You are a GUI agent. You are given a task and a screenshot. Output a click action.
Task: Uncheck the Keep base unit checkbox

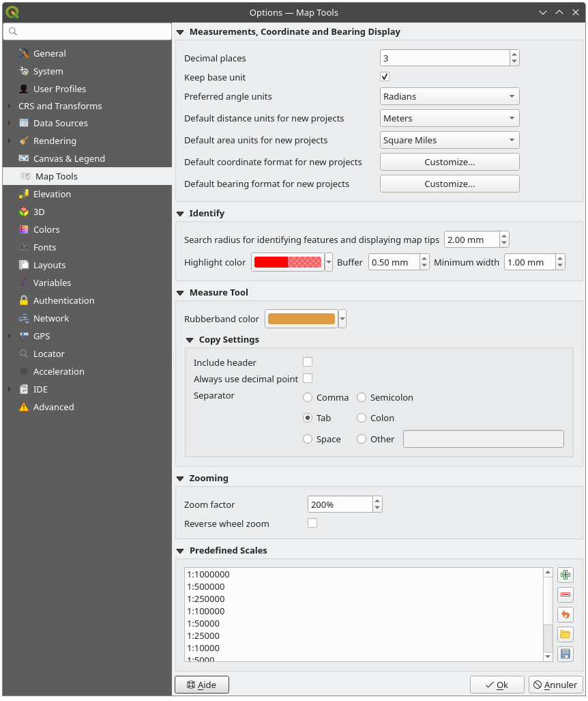point(385,77)
